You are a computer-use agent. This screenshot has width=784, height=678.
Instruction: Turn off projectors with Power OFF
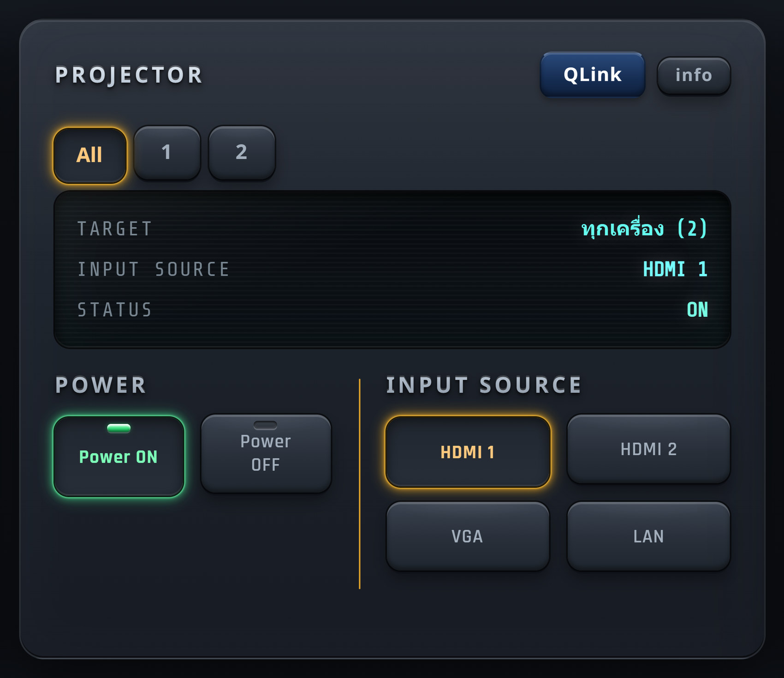click(x=266, y=453)
